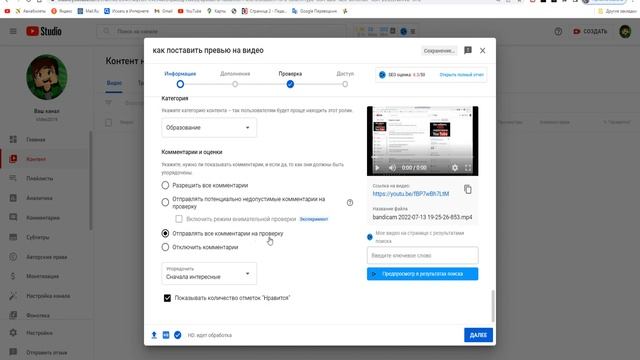The image size is (640, 360).
Task: Open Плейлисты icon in sidebar
Action: tap(13, 178)
